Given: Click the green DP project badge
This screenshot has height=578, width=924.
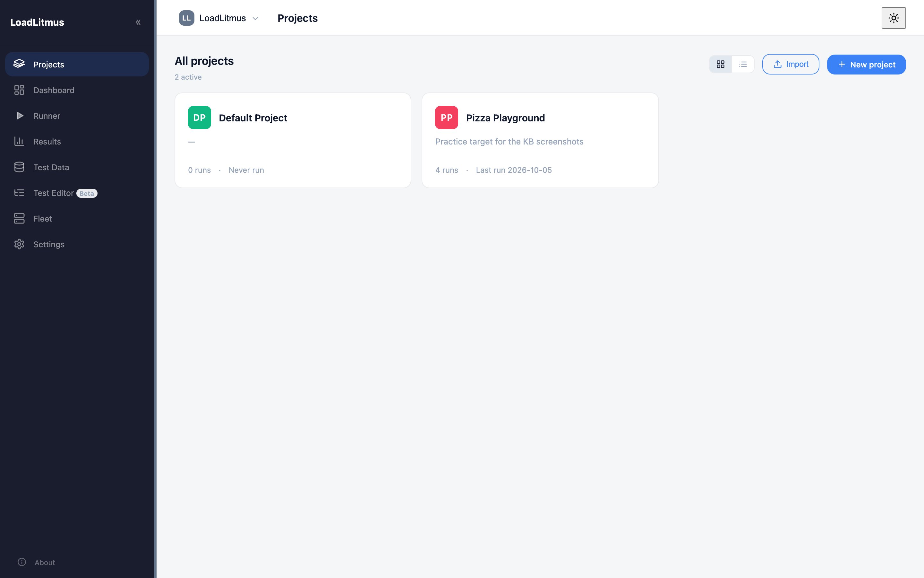Looking at the screenshot, I should [199, 117].
